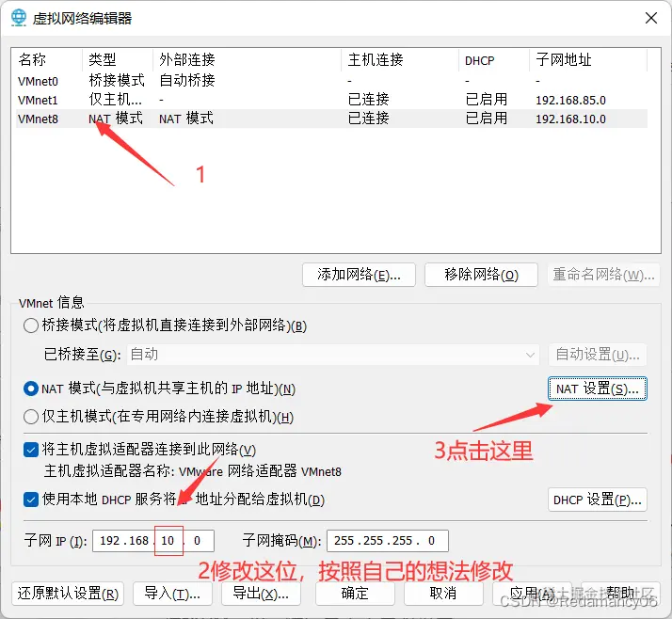Viewport: 672px width, 619px height.
Task: Click the 帮助 button
Action: [620, 594]
